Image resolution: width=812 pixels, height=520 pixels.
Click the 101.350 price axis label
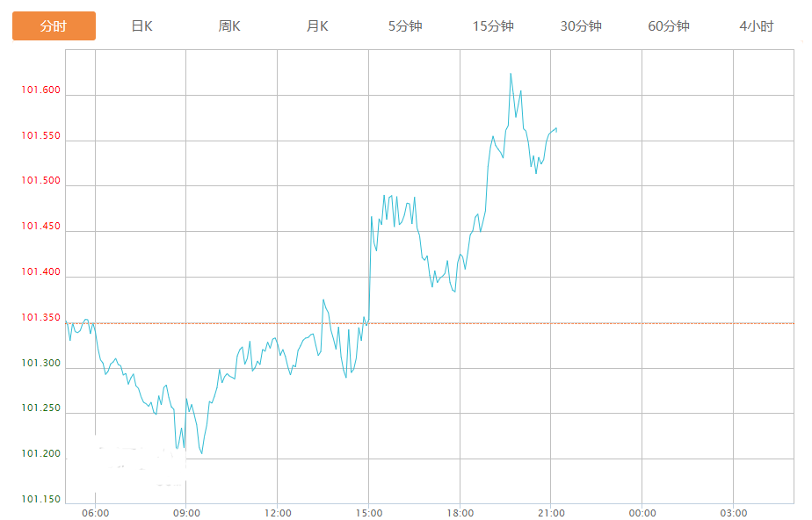(41, 318)
